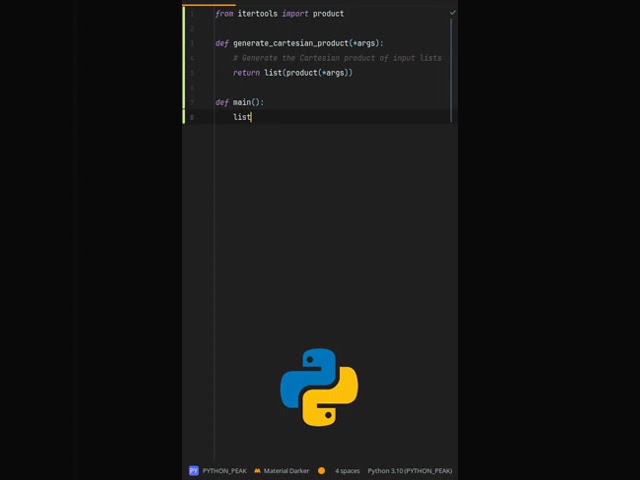
Task: Click the generate_cartesian_product function name
Action: 291,43
